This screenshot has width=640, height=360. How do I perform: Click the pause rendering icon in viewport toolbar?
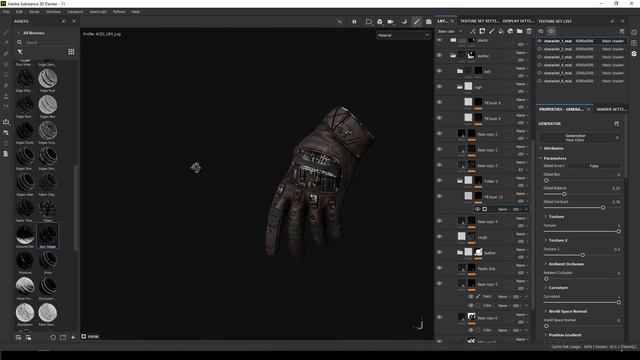tap(354, 22)
